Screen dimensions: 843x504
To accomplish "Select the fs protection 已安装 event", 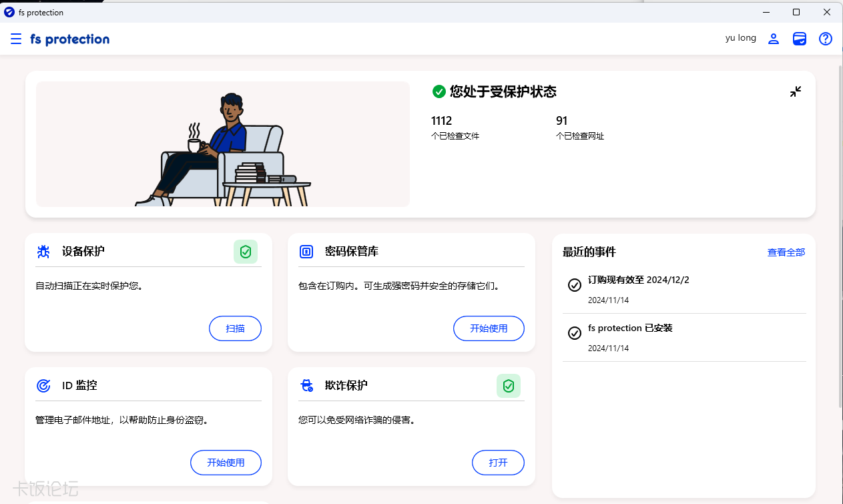I will (x=684, y=338).
